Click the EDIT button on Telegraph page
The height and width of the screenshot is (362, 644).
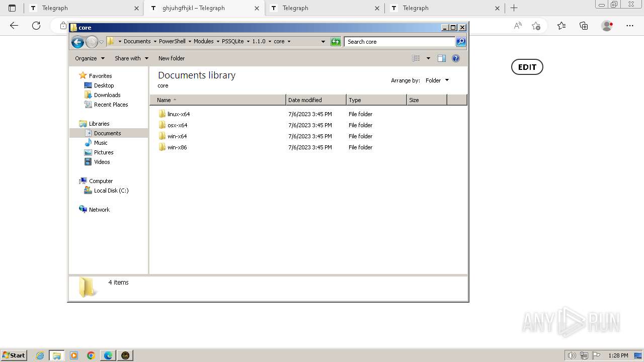527,67
